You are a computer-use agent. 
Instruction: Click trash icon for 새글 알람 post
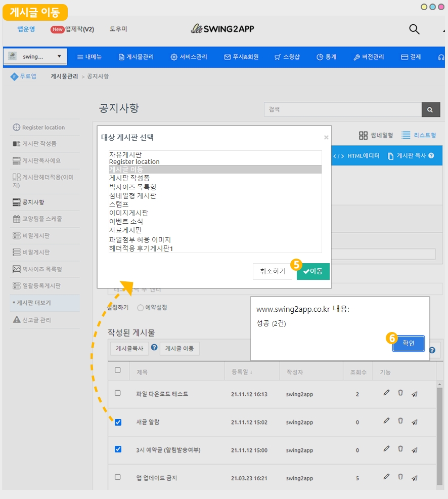400,421
